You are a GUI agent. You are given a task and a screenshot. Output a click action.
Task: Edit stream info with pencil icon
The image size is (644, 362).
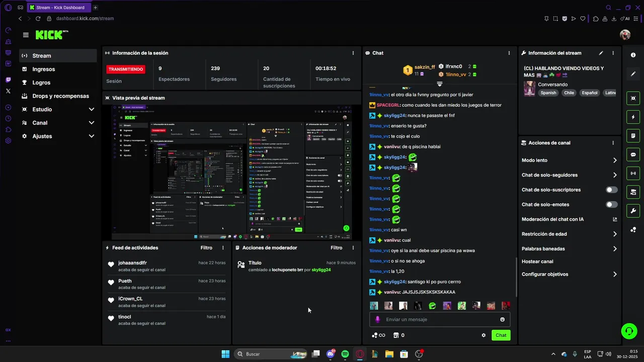(x=601, y=53)
